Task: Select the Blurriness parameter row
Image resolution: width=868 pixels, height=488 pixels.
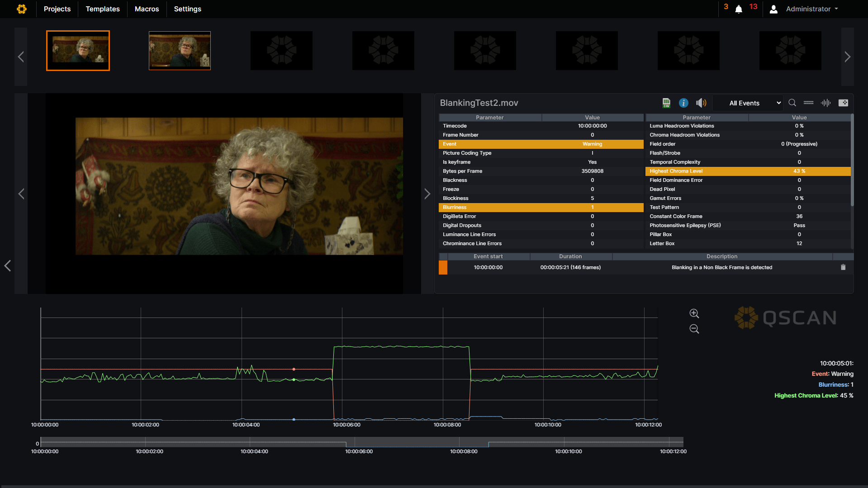Action: [541, 207]
